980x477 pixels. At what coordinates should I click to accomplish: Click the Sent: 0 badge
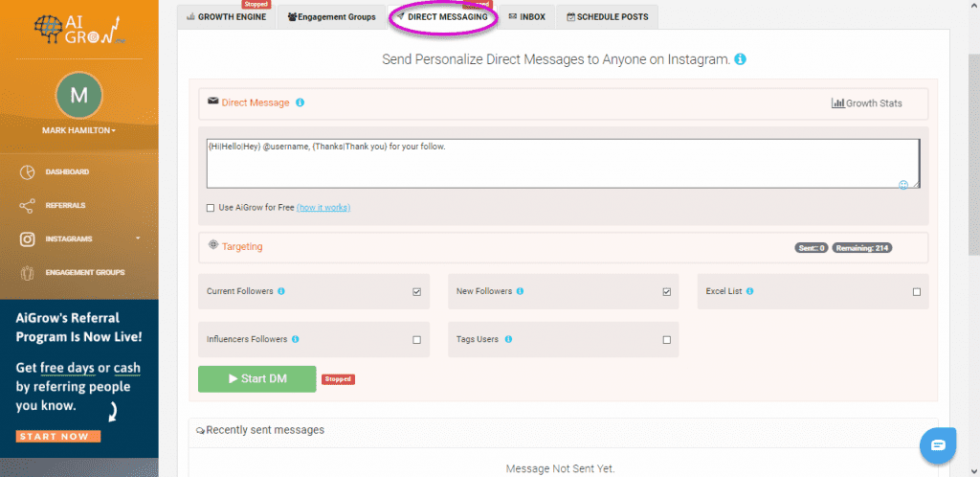click(812, 248)
